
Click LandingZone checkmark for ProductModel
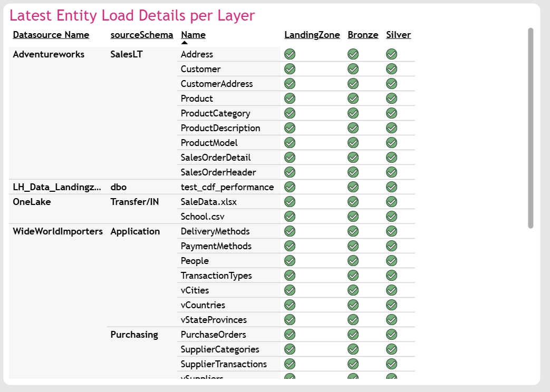pos(290,142)
